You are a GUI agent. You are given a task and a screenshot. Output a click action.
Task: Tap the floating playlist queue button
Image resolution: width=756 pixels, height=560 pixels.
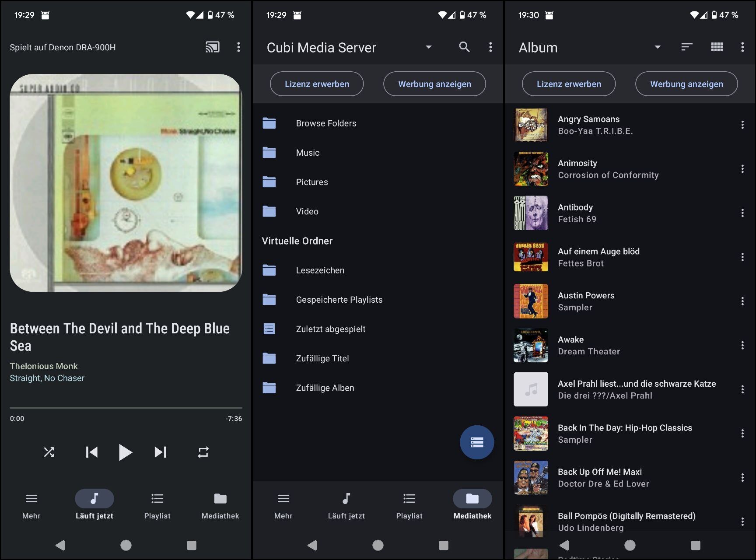pyautogui.click(x=477, y=442)
